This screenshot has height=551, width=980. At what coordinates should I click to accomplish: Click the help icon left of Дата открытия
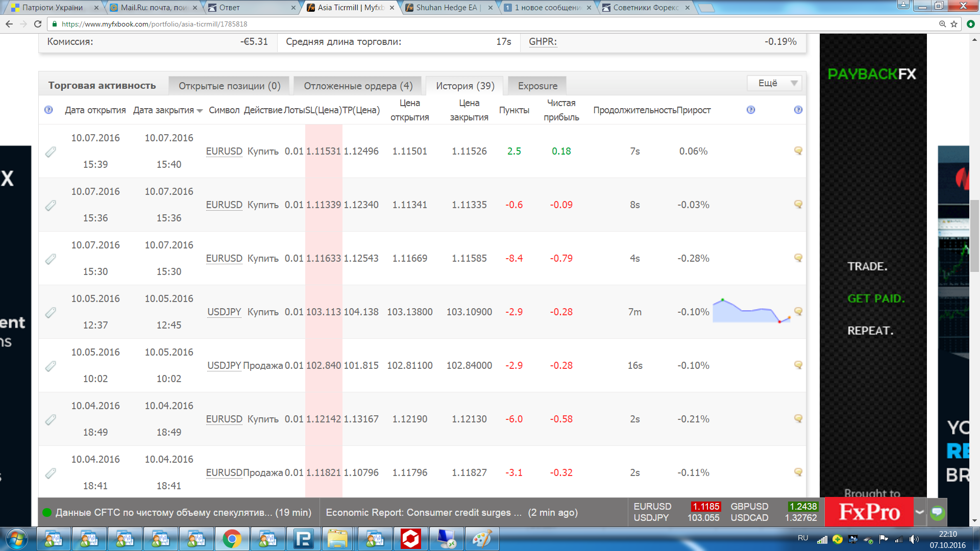48,110
